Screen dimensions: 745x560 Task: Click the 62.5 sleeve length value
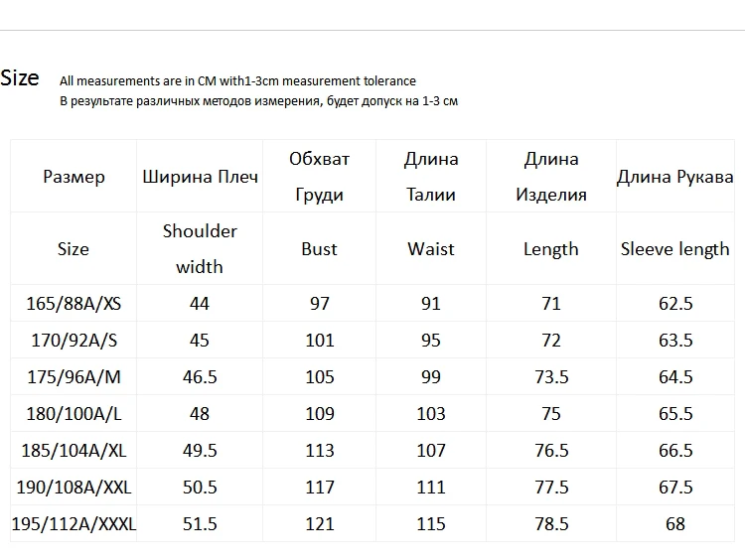click(x=675, y=304)
